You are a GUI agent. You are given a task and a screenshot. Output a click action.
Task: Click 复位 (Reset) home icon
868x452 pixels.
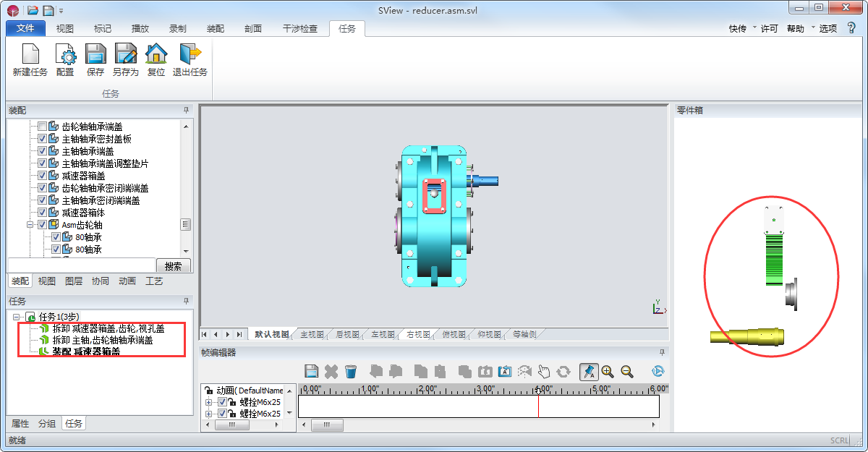pos(156,55)
